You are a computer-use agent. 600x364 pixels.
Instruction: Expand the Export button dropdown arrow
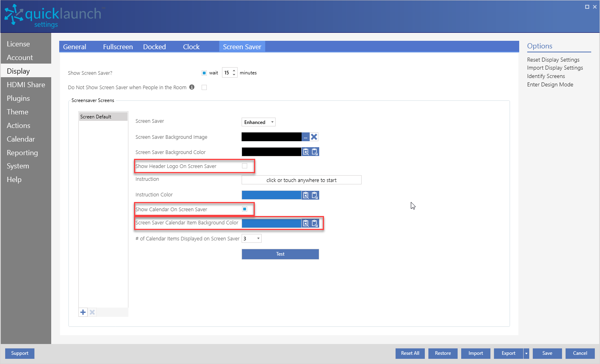click(x=526, y=353)
